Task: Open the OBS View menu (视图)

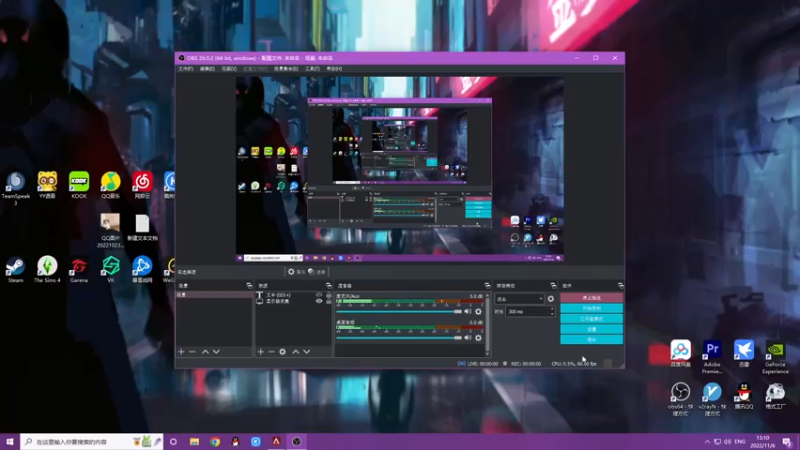Action: click(229, 69)
